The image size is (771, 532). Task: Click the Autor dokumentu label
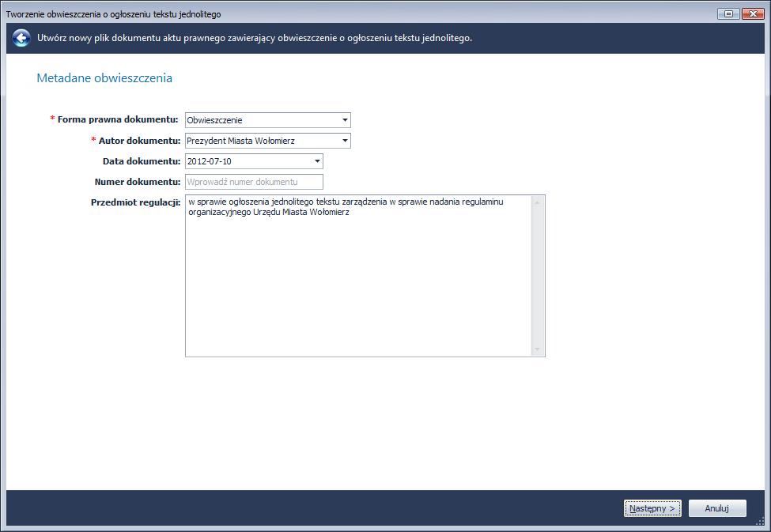pyautogui.click(x=140, y=141)
